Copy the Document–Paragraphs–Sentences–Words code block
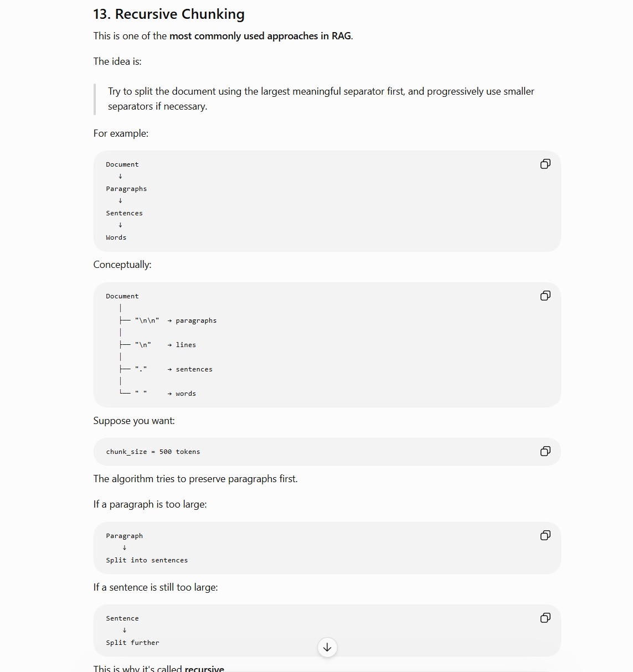This screenshot has height=672, width=633. coord(545,164)
